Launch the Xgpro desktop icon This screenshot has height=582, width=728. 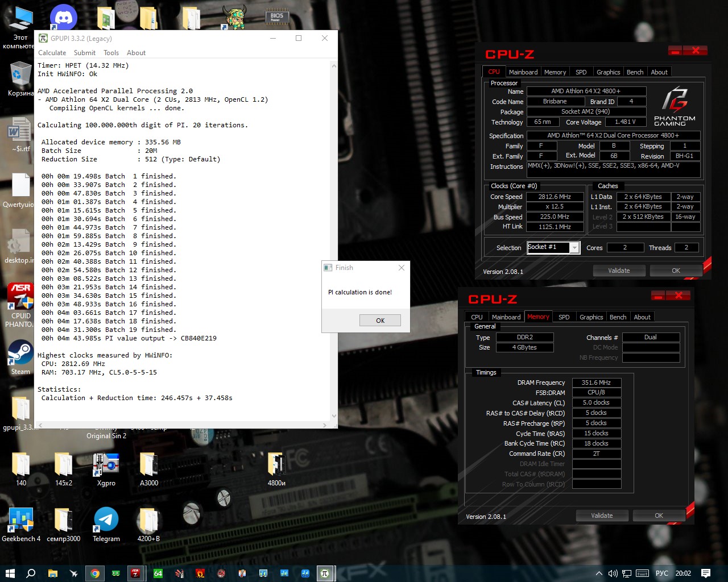106,469
